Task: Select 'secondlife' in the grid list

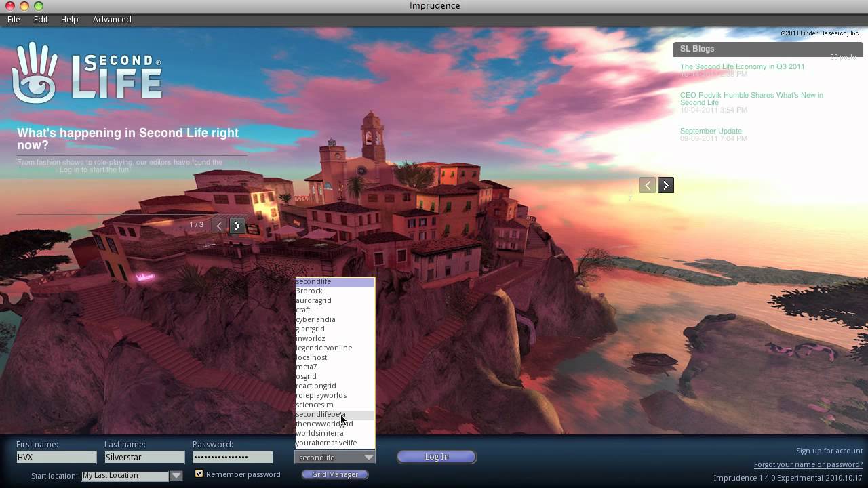Action: 334,281
